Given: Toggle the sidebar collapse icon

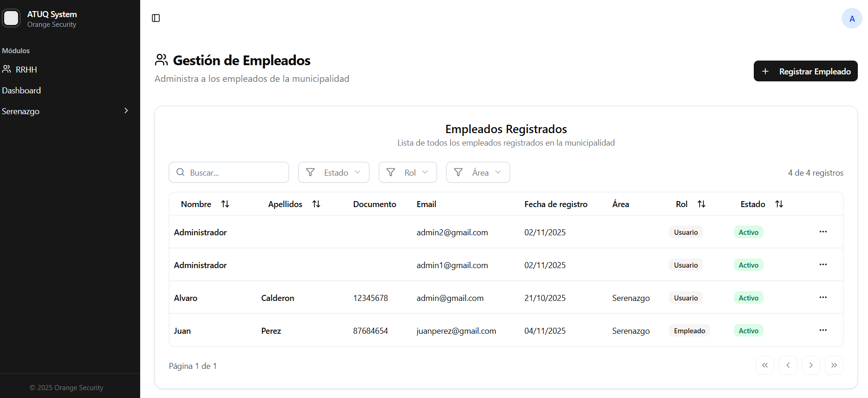Looking at the screenshot, I should click(x=156, y=18).
